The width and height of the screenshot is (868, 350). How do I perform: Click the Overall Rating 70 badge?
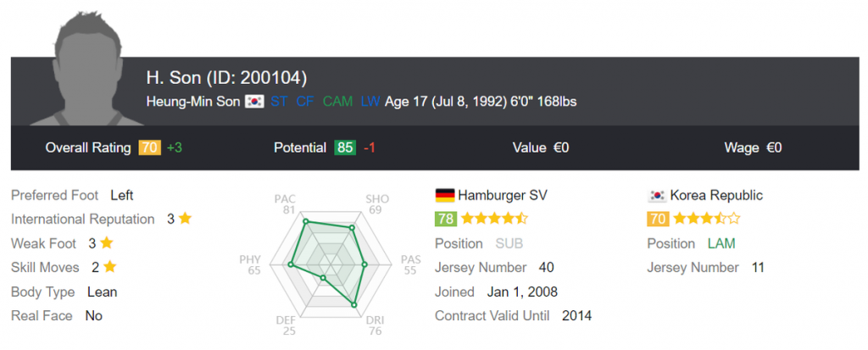[x=149, y=147]
